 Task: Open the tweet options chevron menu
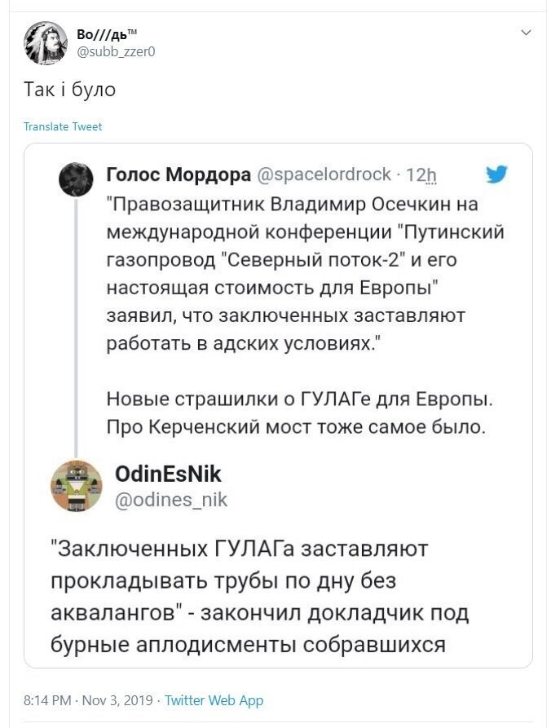point(526,33)
